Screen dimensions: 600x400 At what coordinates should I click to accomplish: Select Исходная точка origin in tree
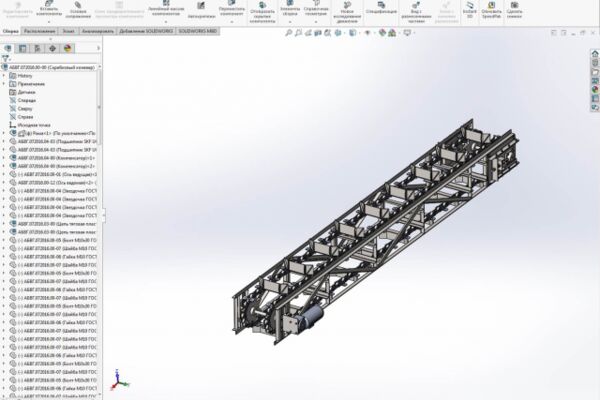point(29,125)
